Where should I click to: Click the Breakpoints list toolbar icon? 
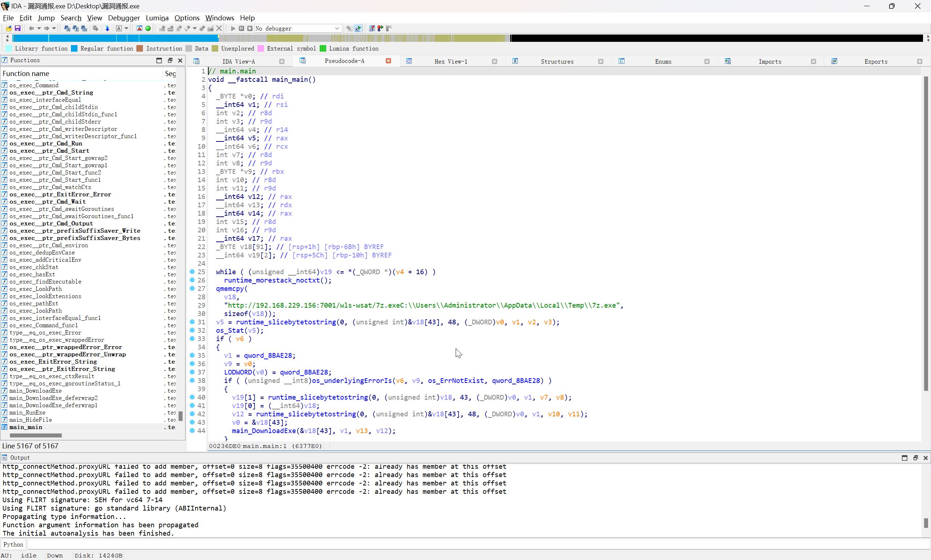pos(372,28)
